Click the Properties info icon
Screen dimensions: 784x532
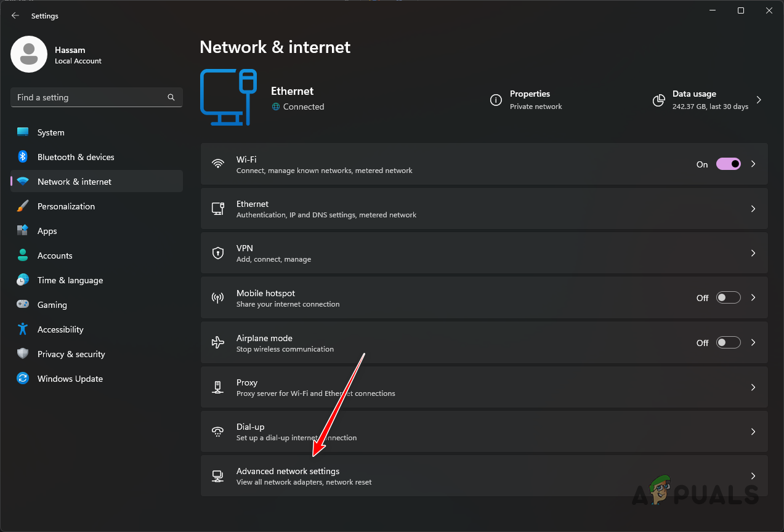pos(496,100)
